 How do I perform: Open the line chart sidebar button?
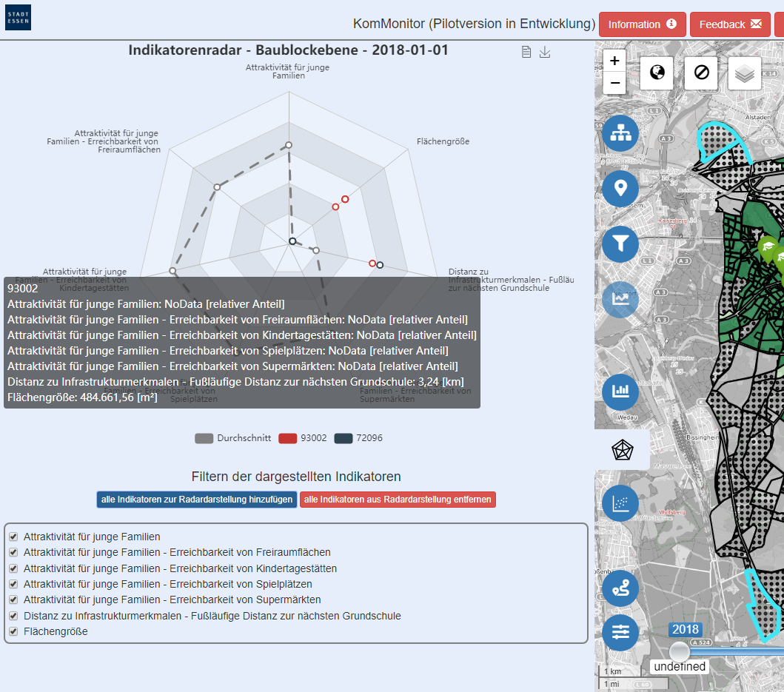click(620, 300)
